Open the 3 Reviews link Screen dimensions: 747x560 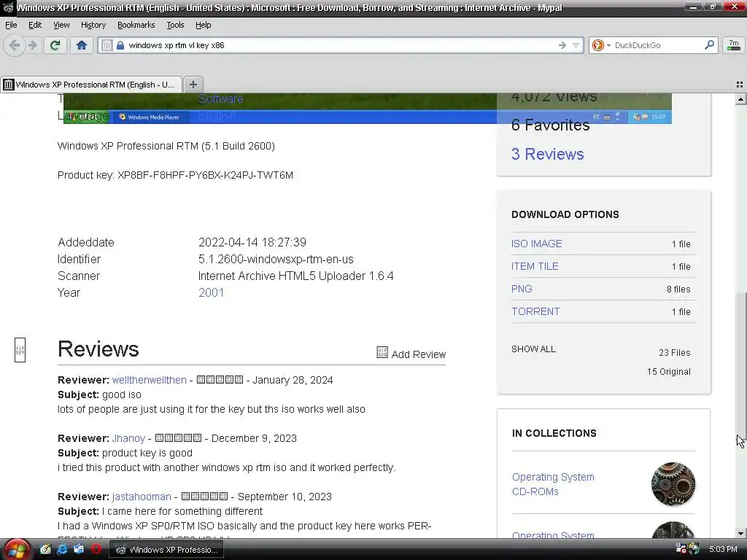pyautogui.click(x=547, y=154)
